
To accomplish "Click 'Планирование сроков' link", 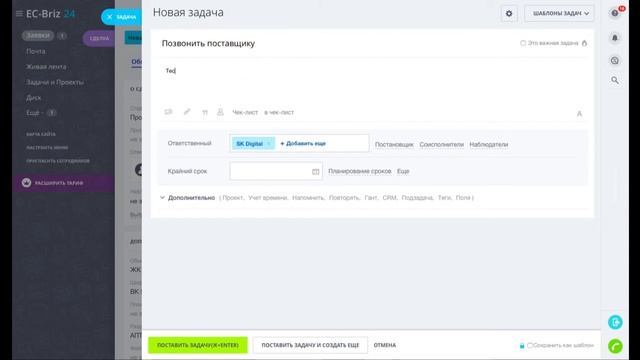I will coord(360,171).
